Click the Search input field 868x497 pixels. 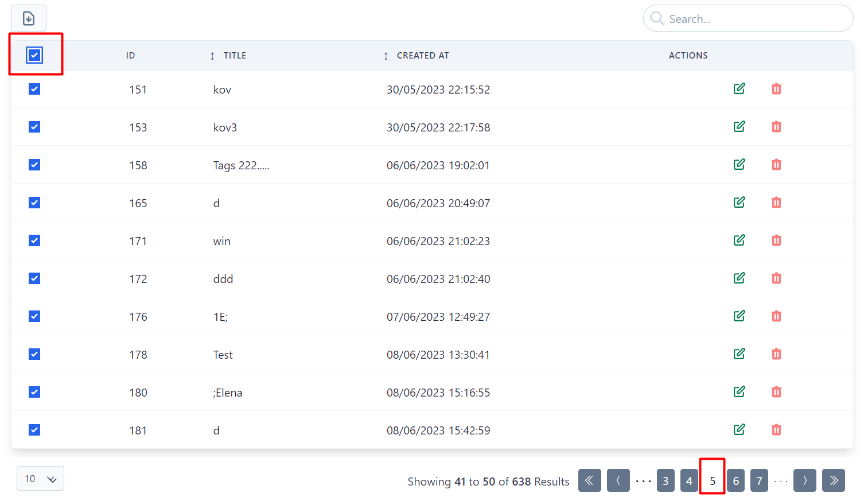click(752, 19)
